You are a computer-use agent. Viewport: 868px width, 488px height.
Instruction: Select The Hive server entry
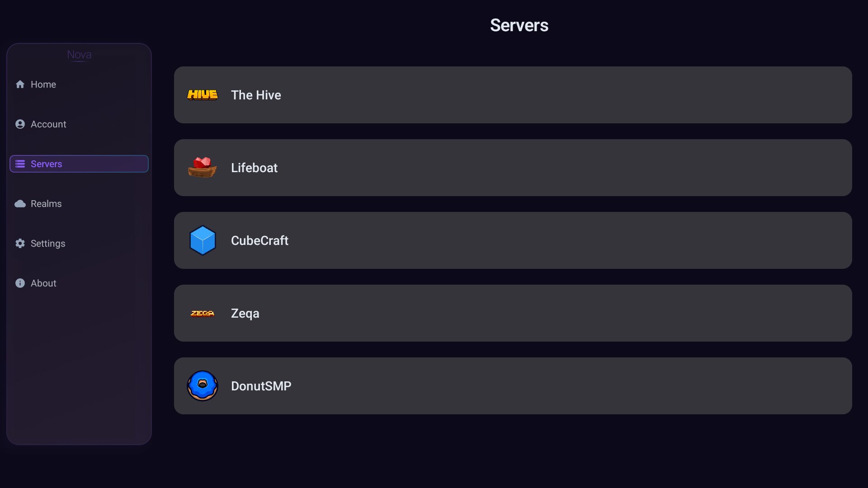pyautogui.click(x=513, y=95)
